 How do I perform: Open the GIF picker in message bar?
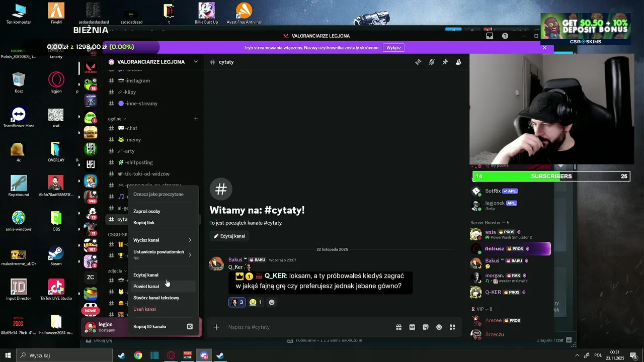[x=412, y=327]
